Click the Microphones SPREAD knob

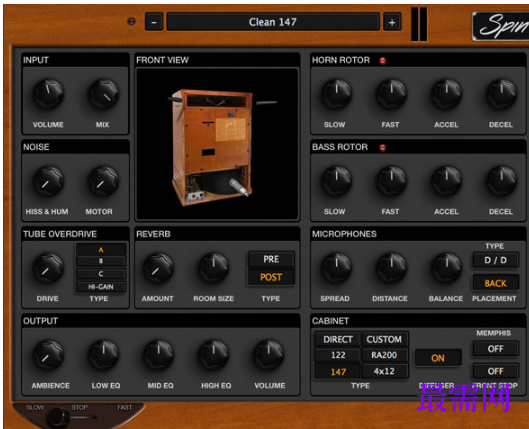click(x=336, y=268)
